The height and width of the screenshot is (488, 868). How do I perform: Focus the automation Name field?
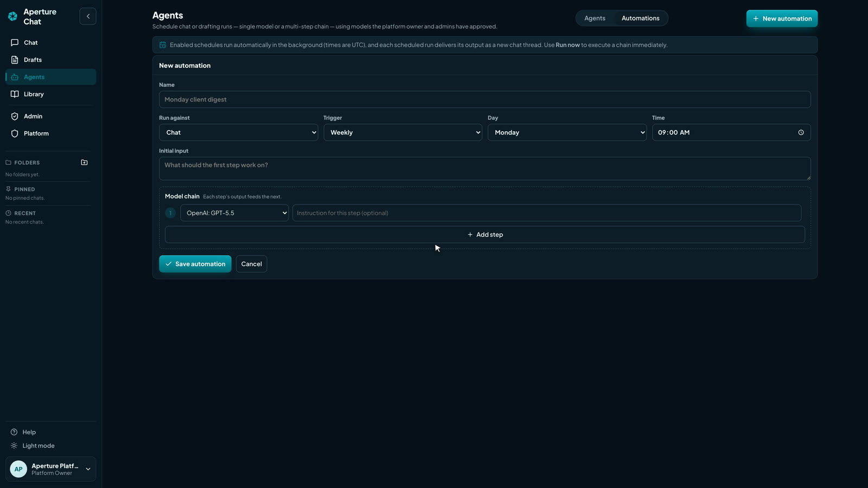(484, 99)
